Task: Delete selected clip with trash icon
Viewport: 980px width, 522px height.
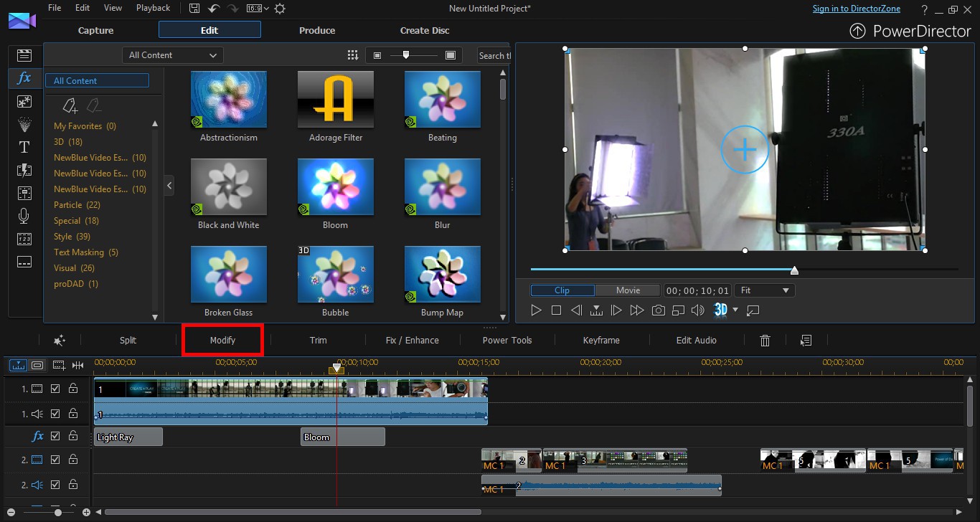Action: tap(765, 341)
